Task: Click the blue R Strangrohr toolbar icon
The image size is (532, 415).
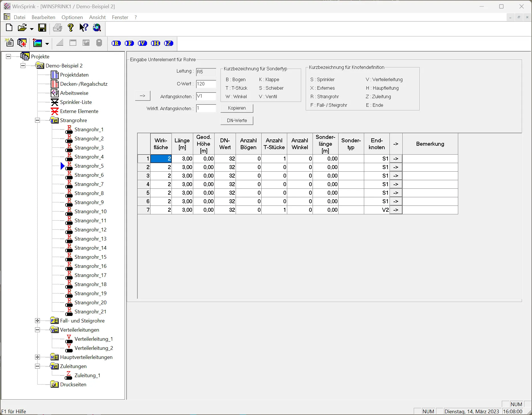Action: tap(116, 43)
